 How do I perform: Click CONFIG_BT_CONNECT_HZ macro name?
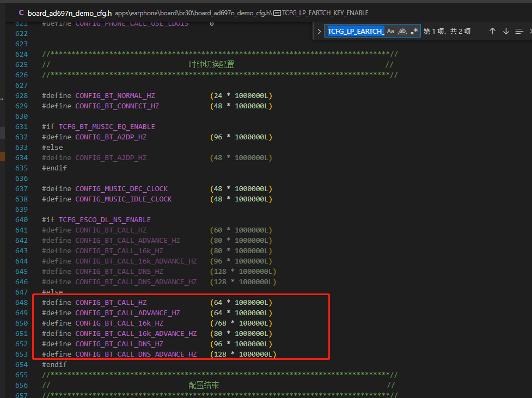tap(117, 106)
